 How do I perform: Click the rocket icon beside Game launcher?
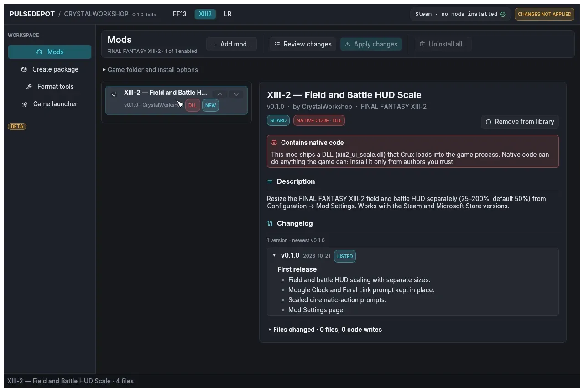coord(25,104)
